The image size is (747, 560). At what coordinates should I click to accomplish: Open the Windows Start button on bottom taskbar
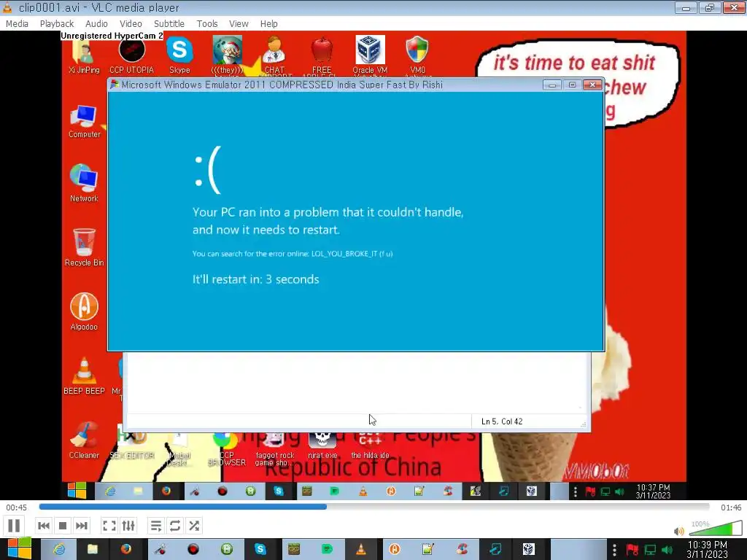tap(20, 548)
